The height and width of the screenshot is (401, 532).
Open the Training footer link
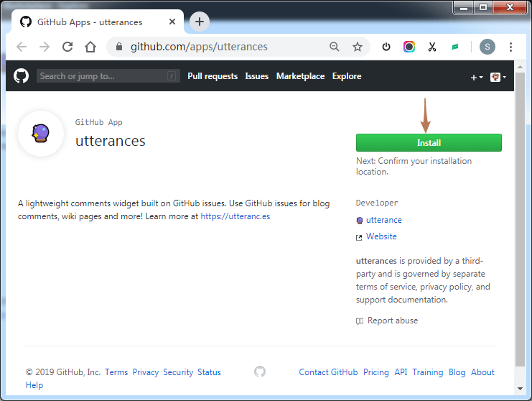click(x=427, y=372)
